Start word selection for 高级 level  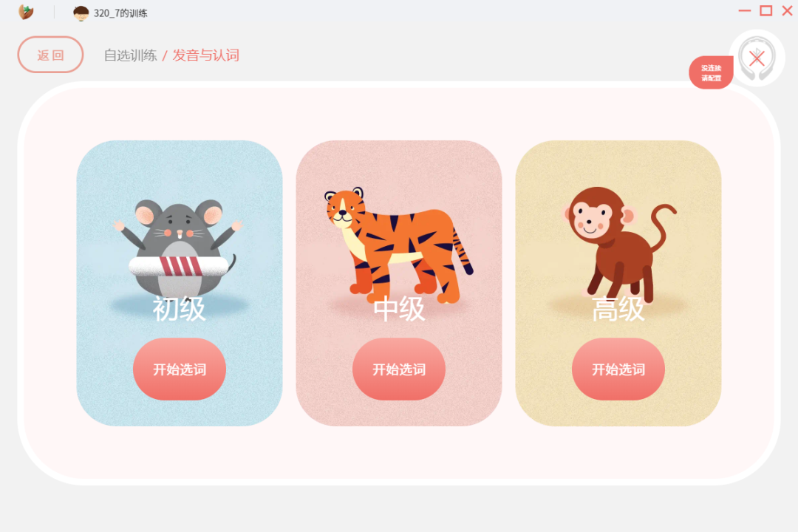(x=618, y=369)
